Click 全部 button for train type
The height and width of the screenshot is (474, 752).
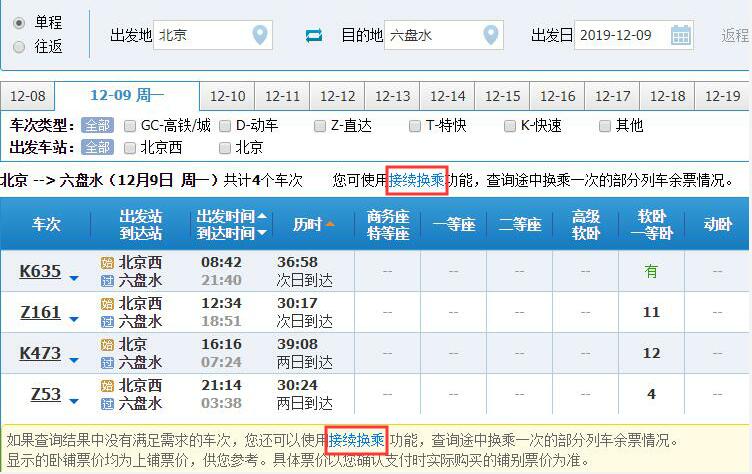pos(97,126)
